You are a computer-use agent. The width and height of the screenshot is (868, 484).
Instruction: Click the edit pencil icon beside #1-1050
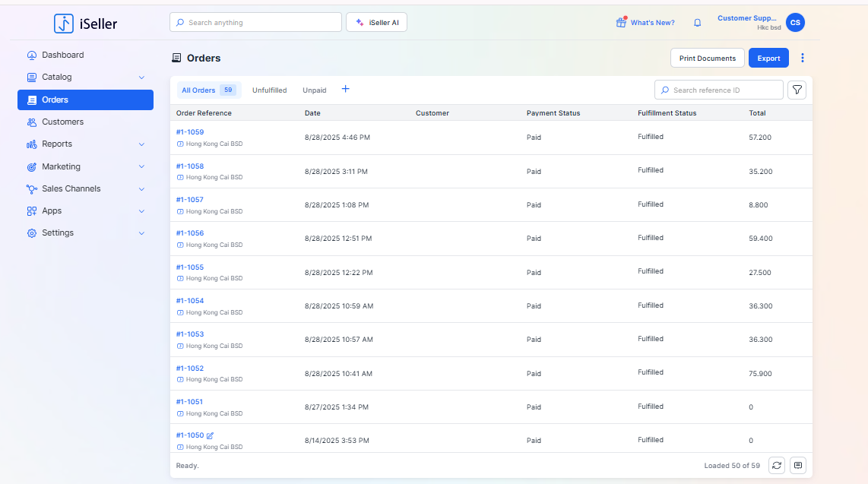pos(210,436)
